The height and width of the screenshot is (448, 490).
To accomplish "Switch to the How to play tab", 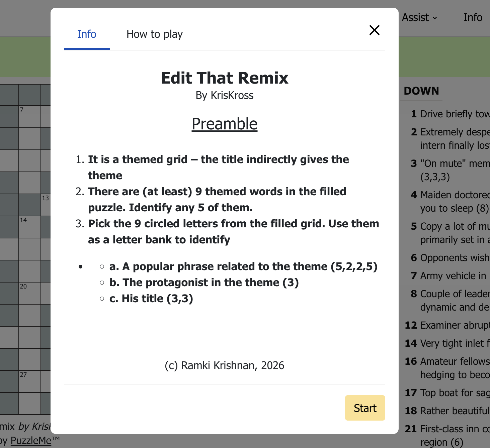I will [154, 34].
